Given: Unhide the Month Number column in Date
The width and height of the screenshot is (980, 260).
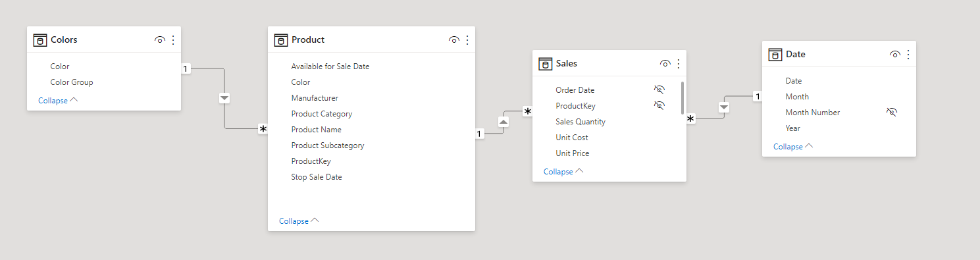Looking at the screenshot, I should pyautogui.click(x=891, y=113).
